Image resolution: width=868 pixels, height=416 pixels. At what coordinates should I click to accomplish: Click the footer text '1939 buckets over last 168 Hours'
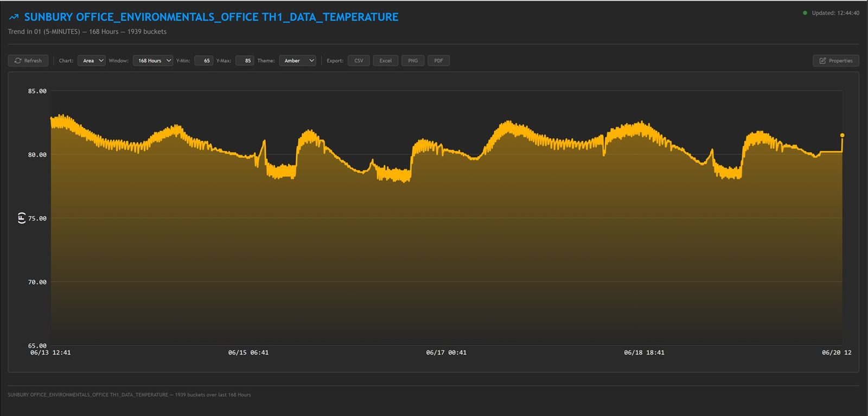pos(213,395)
